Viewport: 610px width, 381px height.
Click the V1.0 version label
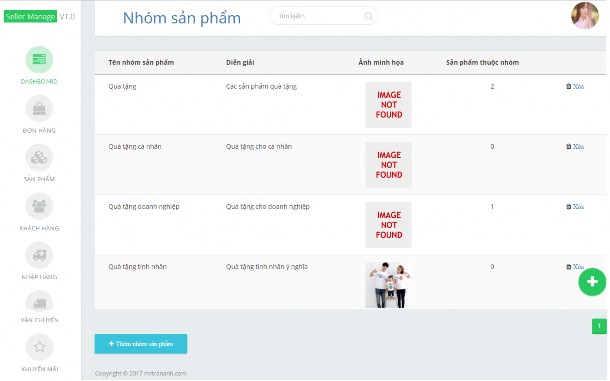pos(67,16)
